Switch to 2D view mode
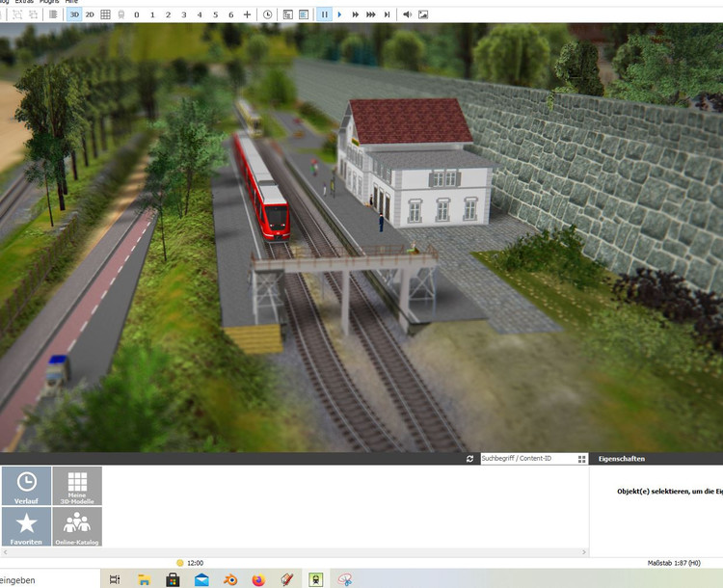Image resolution: width=723 pixels, height=588 pixels. tap(90, 14)
